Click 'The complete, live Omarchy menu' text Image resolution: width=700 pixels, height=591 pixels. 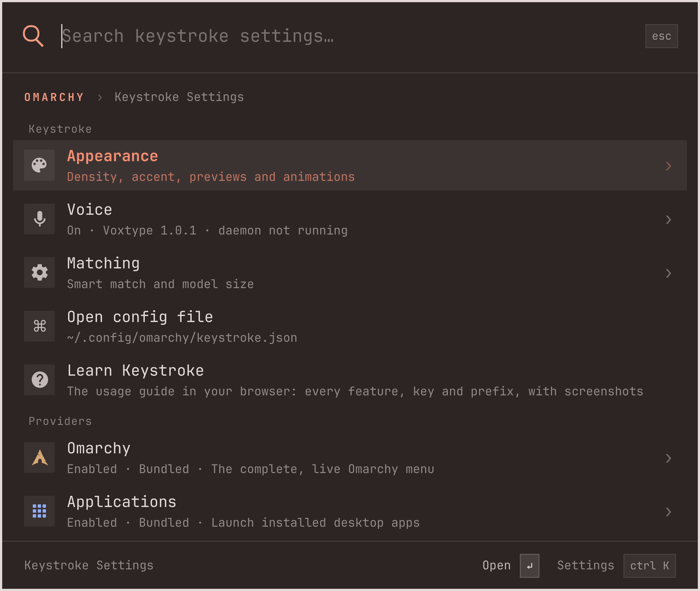[x=323, y=469]
